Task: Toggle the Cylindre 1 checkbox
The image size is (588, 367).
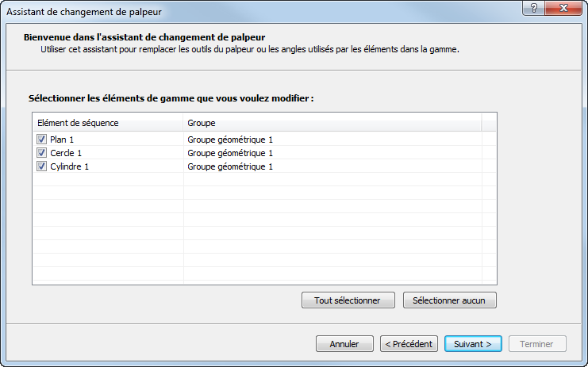Action: click(41, 166)
